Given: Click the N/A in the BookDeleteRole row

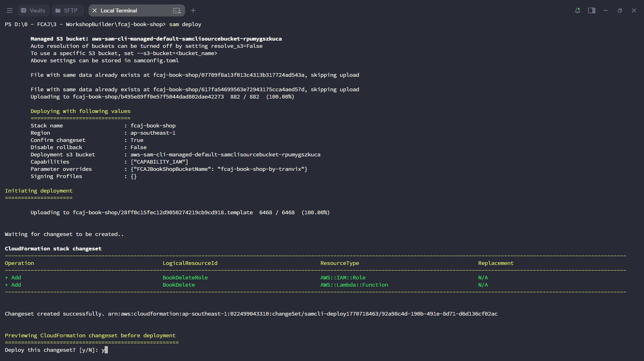Looking at the screenshot, I should [483, 278].
